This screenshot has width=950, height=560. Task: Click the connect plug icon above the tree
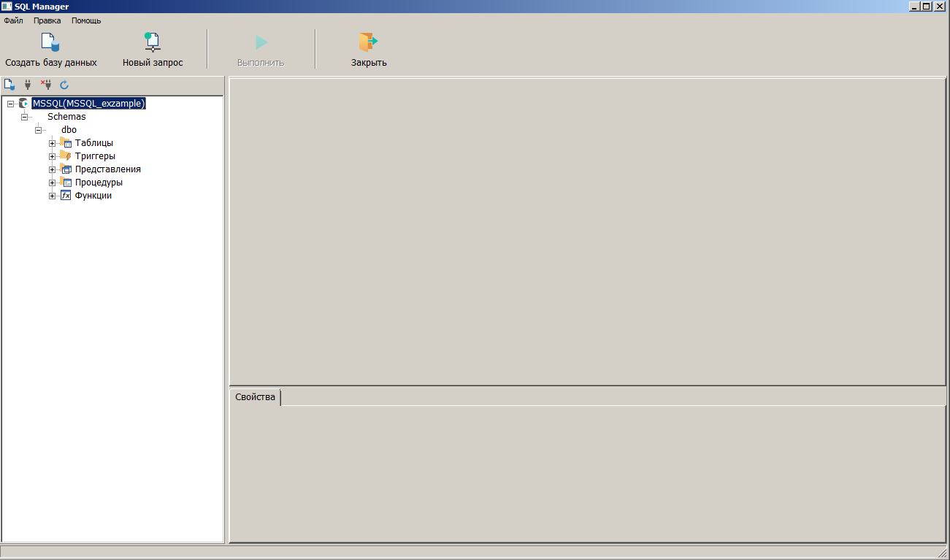point(28,85)
